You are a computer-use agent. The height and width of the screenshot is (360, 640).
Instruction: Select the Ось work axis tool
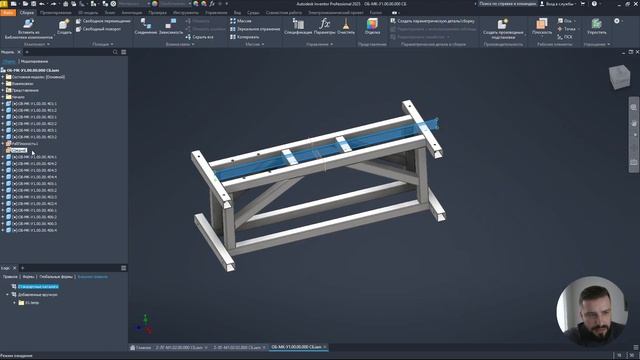pyautogui.click(x=566, y=21)
